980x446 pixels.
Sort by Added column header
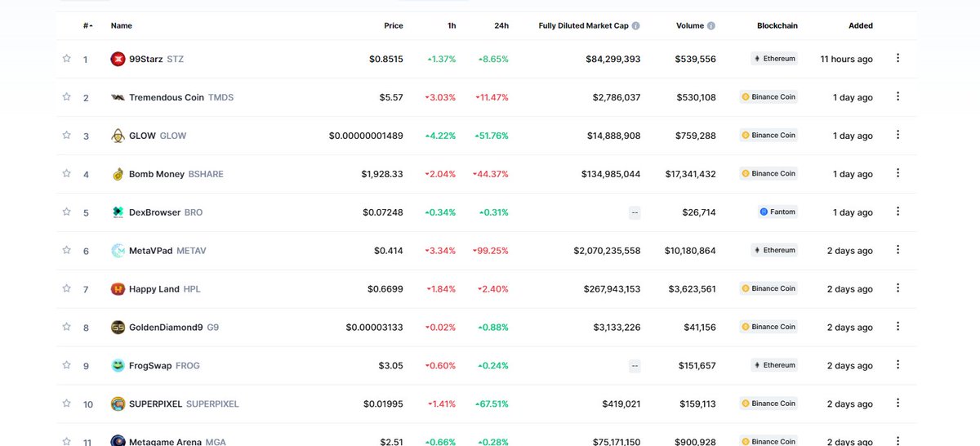pos(861,25)
